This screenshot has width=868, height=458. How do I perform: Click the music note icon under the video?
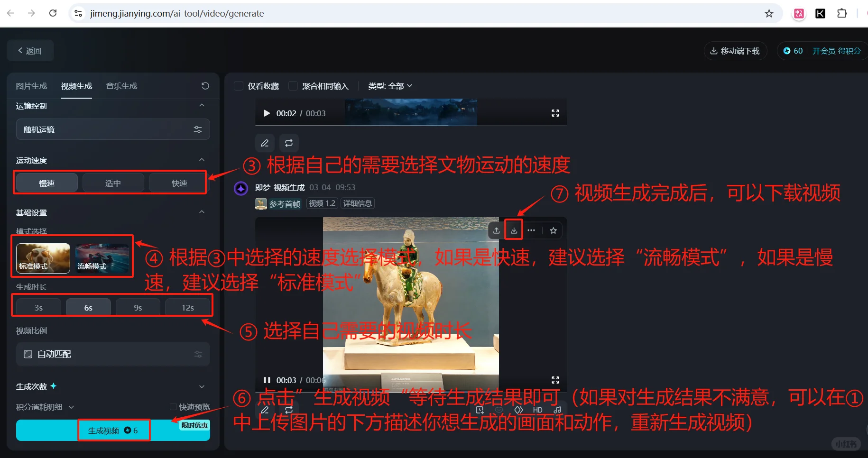click(557, 409)
